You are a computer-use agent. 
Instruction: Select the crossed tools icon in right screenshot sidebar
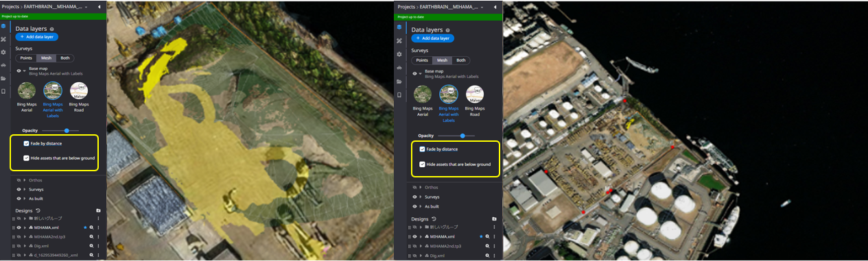[399, 40]
